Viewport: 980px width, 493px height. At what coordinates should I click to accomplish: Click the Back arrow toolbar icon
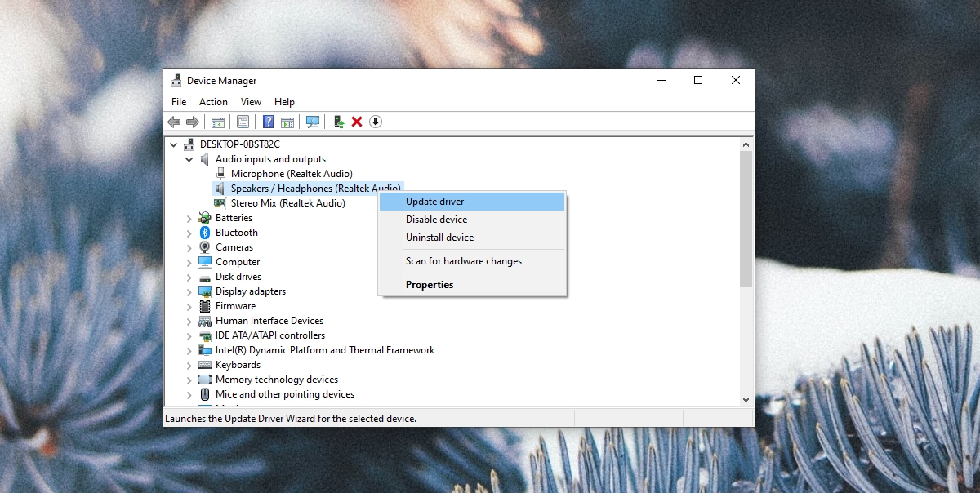173,122
